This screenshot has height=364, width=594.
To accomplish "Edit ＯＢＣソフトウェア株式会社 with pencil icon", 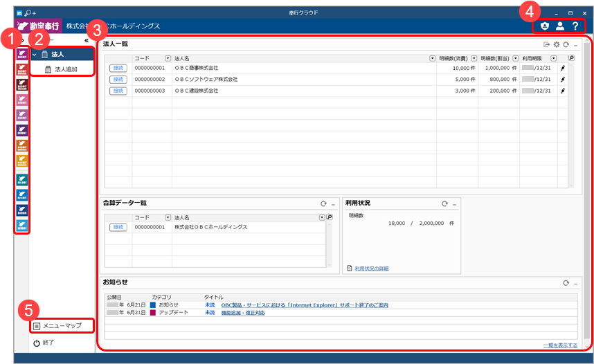I will click(x=563, y=80).
